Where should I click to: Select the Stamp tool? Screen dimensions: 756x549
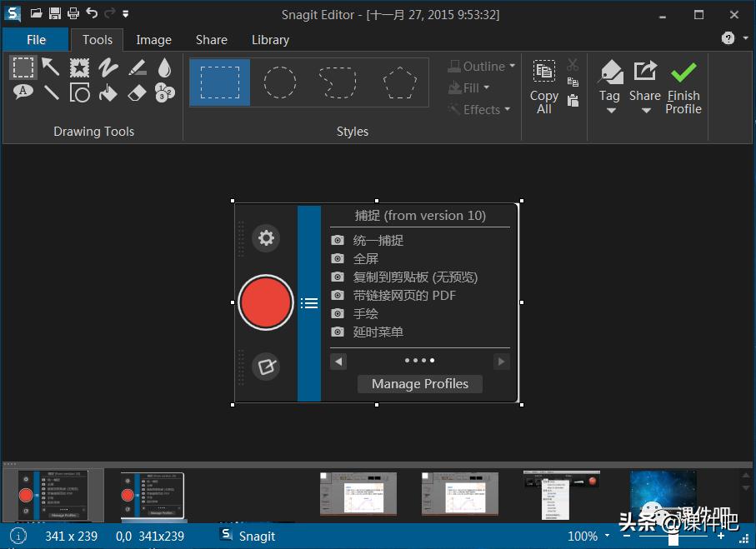(80, 67)
